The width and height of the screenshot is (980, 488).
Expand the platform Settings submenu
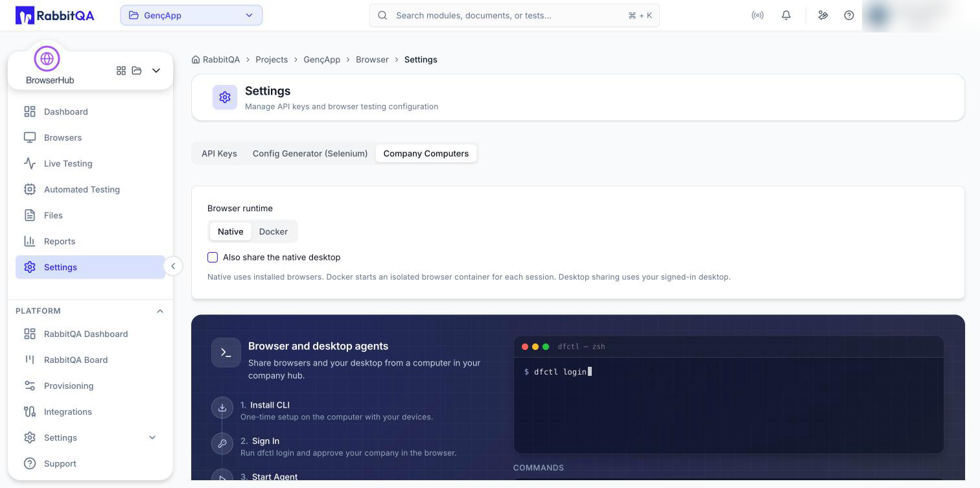152,437
